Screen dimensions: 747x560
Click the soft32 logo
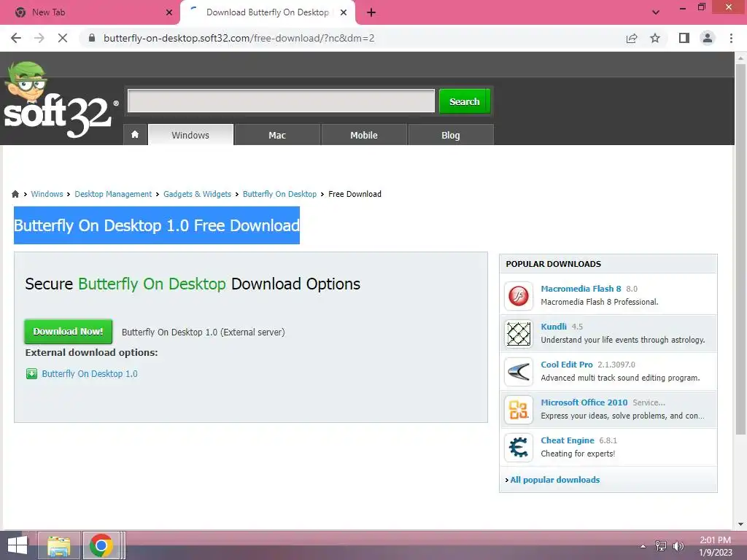pos(60,100)
